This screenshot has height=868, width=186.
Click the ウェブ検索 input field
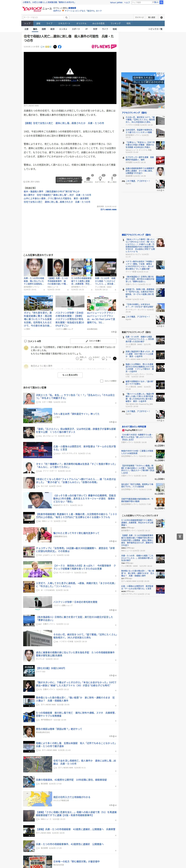click(142, 2)
